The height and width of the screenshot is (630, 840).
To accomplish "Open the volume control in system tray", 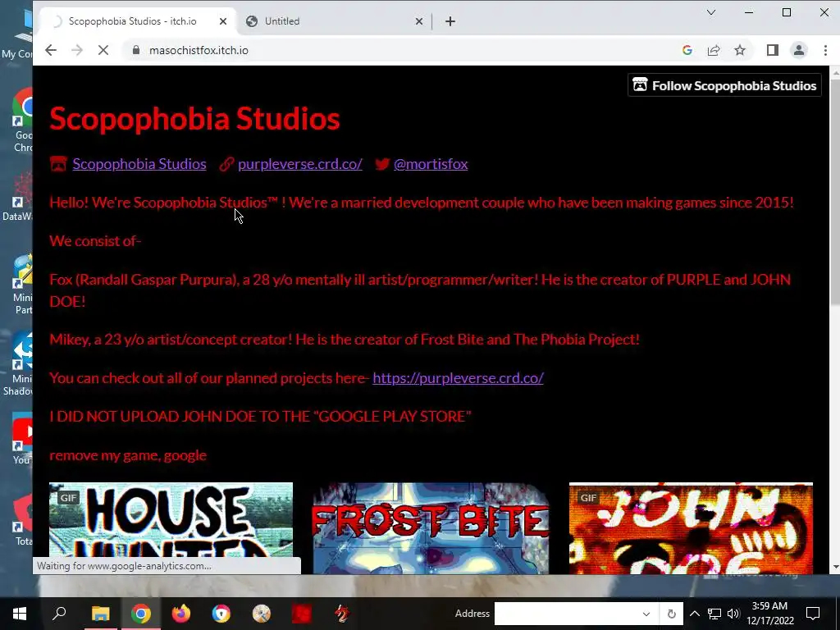I will [733, 614].
